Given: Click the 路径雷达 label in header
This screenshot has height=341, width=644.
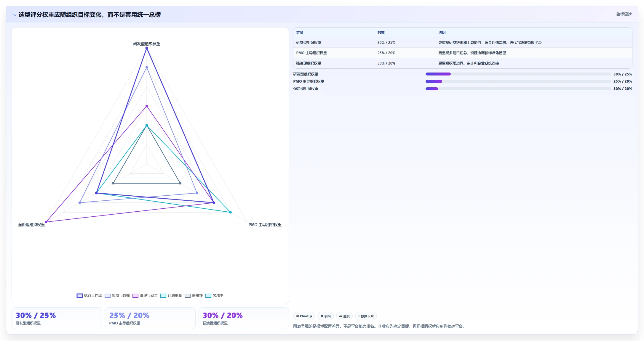Looking at the screenshot, I should [624, 14].
